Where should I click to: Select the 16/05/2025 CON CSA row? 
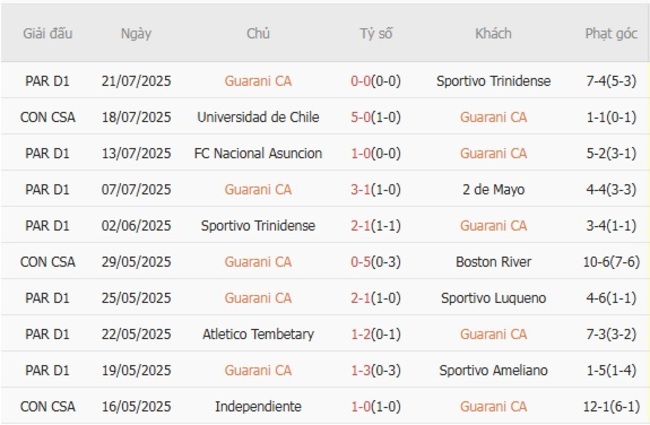(325, 406)
